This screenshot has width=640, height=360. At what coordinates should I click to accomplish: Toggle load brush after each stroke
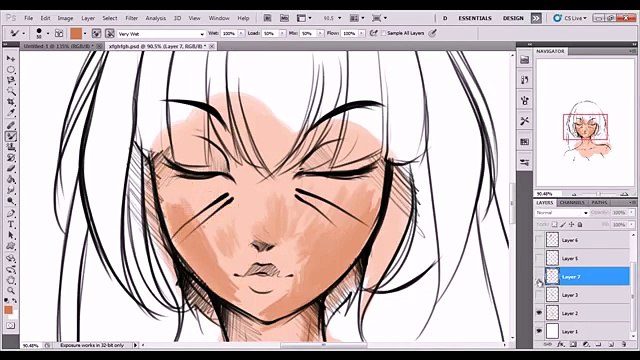pyautogui.click(x=97, y=33)
